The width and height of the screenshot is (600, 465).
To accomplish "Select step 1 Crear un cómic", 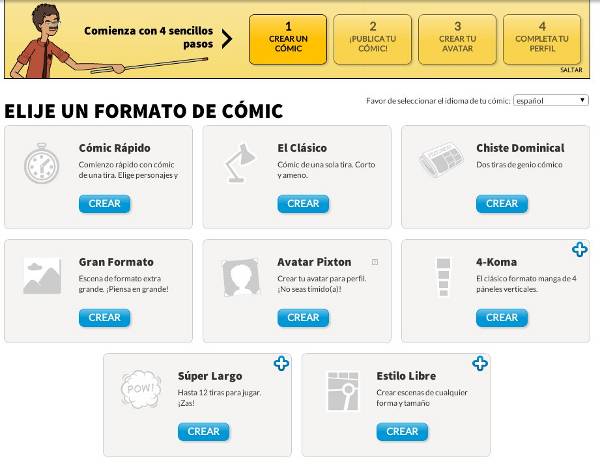I will click(288, 39).
